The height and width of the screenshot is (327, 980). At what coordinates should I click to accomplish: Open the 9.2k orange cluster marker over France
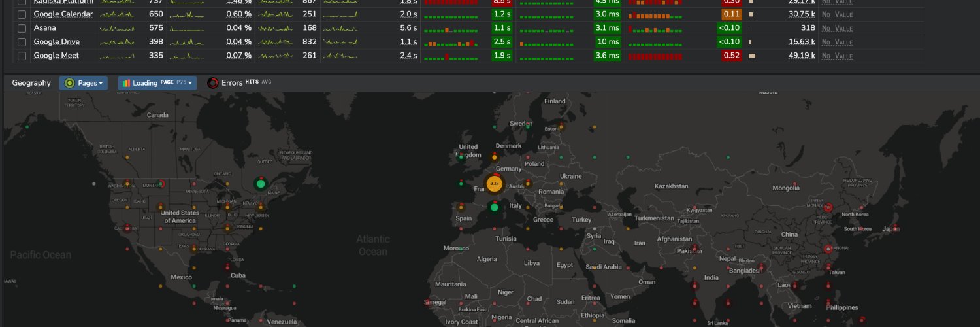click(x=495, y=184)
